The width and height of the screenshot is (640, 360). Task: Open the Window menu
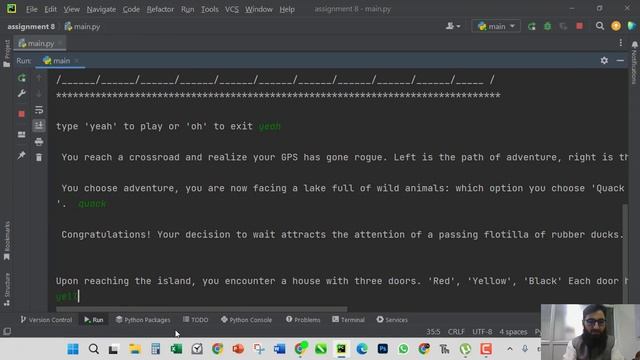click(x=259, y=9)
